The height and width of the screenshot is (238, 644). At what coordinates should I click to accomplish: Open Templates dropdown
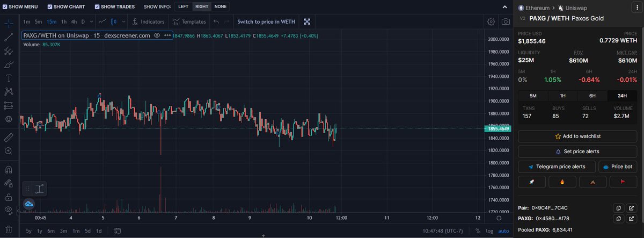click(x=189, y=21)
